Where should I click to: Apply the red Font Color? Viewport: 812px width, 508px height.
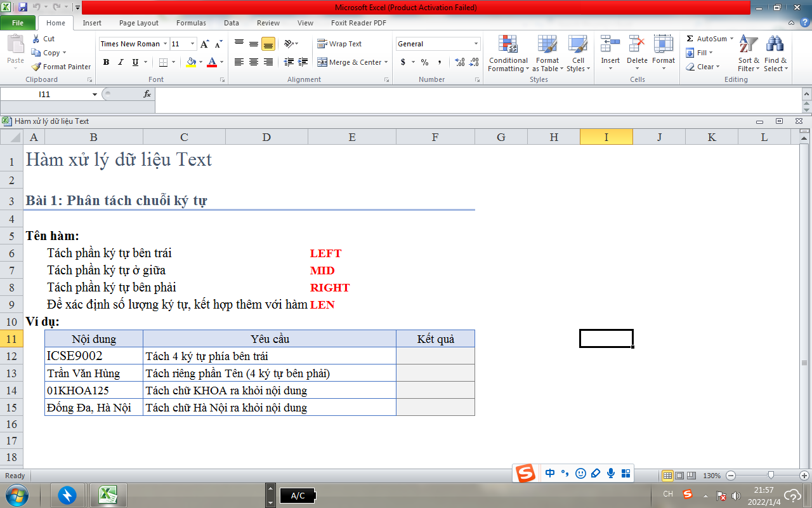pyautogui.click(x=212, y=62)
